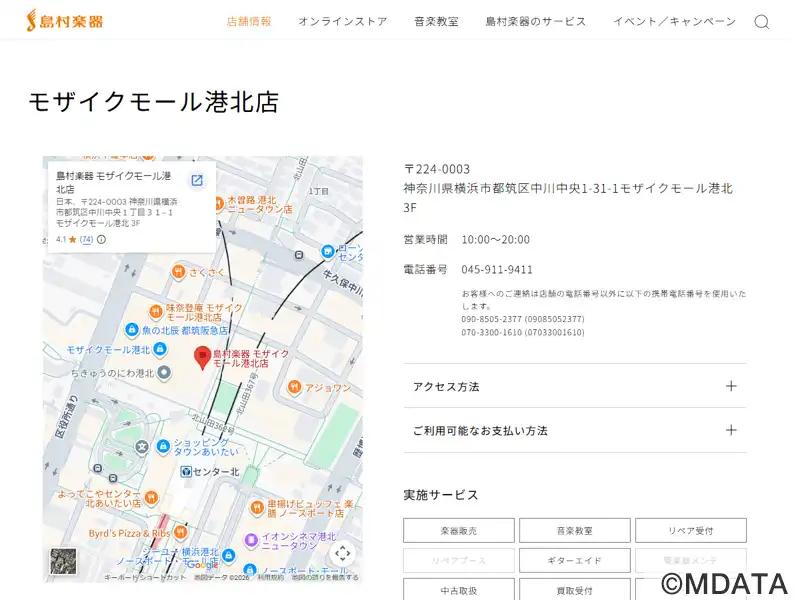Open the map in a new window icon
The width and height of the screenshot is (800, 600).
coord(197,180)
